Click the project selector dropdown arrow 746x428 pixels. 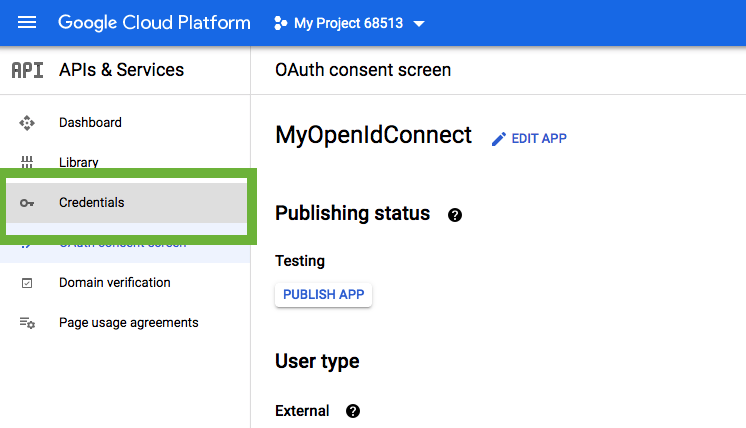419,23
